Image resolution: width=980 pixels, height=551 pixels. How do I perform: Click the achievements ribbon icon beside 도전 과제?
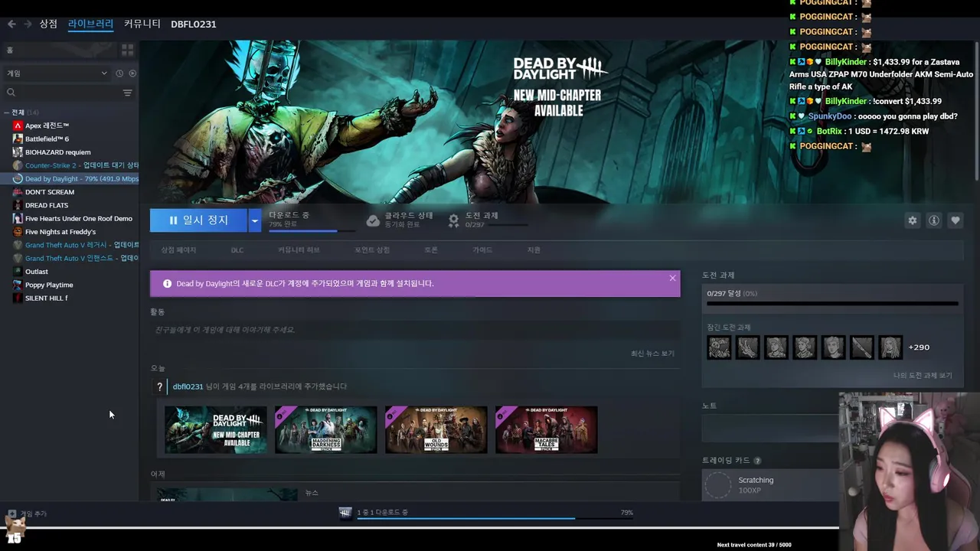click(x=453, y=220)
